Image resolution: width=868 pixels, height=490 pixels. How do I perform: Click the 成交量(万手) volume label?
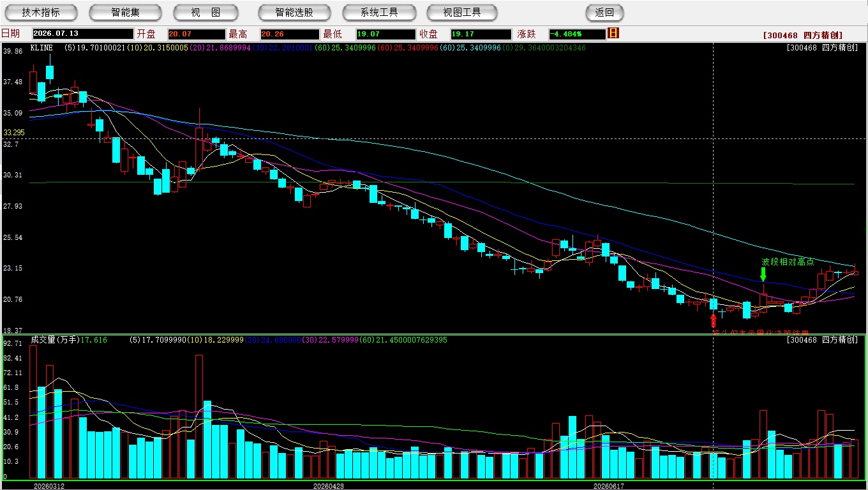[x=55, y=340]
